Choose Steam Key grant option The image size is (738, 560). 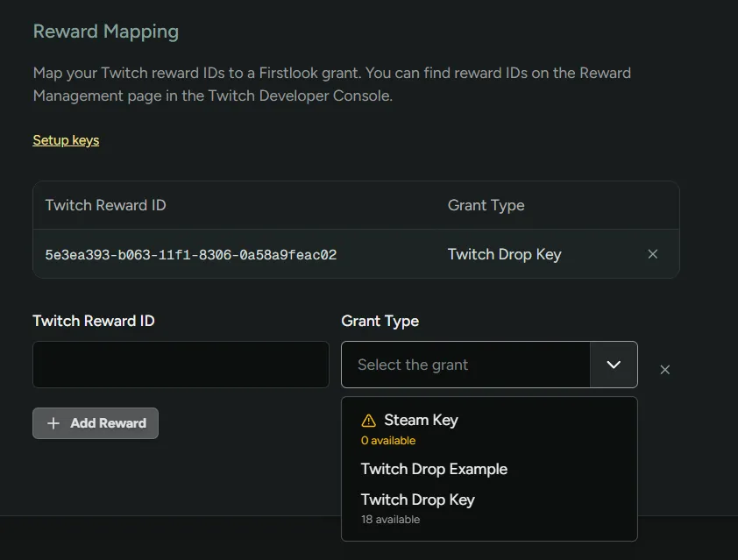489,429
